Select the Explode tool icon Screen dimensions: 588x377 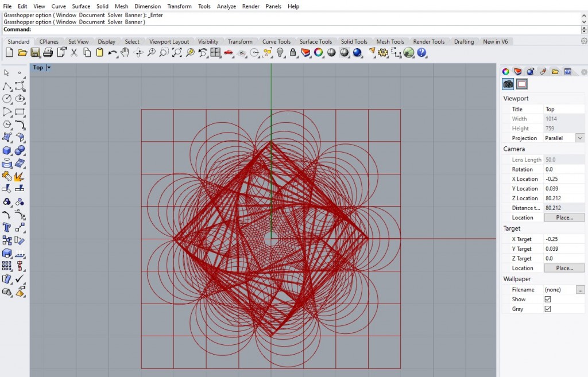click(x=20, y=176)
